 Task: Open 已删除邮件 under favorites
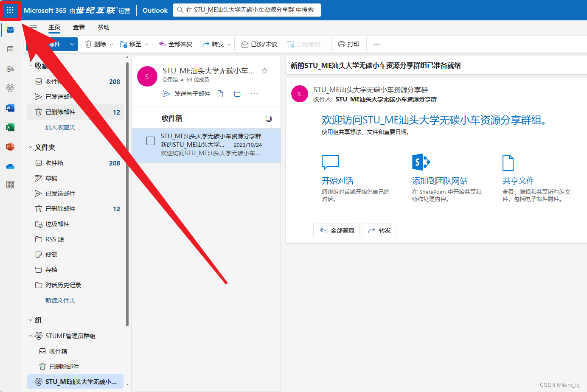coord(75,112)
